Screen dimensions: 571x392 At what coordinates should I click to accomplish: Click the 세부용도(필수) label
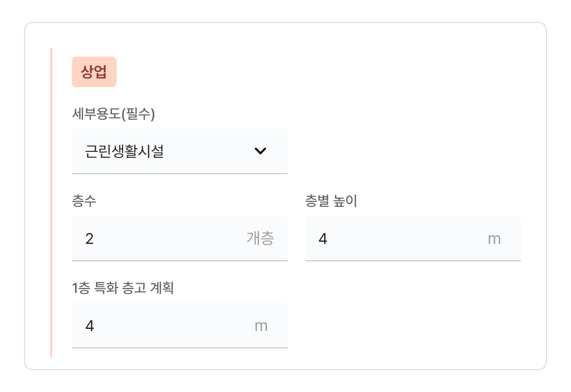113,114
